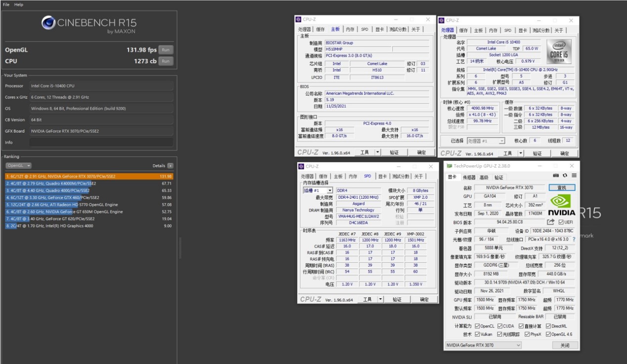Open 测试分数 tab in CPU-Z SPD window
Screen dimensions: 627x364
point(401,176)
